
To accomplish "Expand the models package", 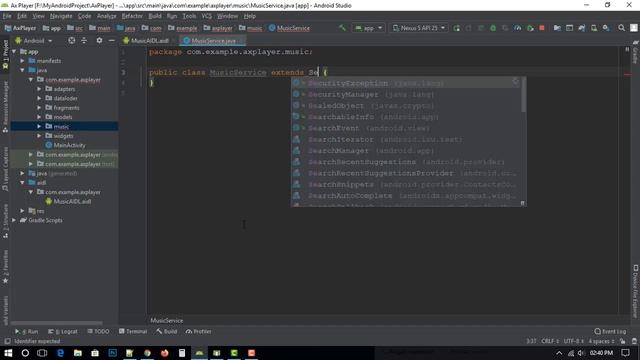I will (x=40, y=117).
